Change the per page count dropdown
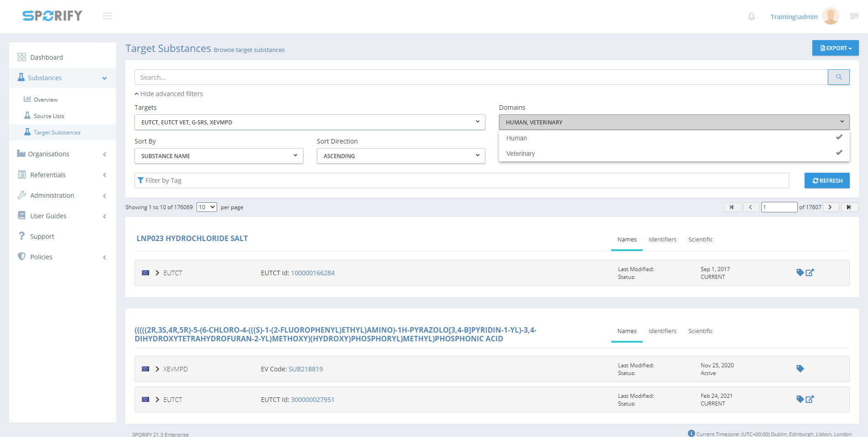The image size is (868, 437). pos(207,207)
